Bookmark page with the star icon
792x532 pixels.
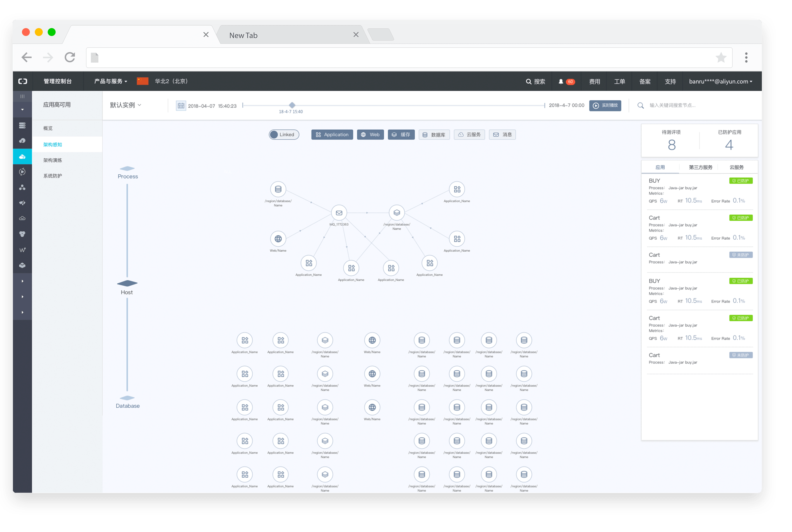point(721,58)
